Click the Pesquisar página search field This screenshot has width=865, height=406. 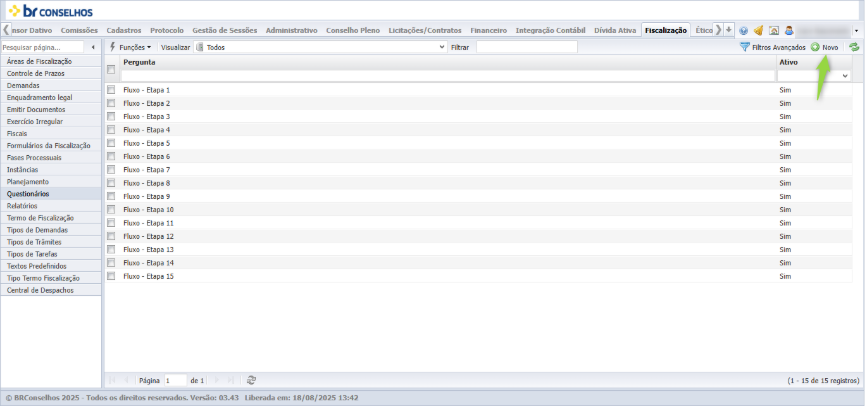42,47
